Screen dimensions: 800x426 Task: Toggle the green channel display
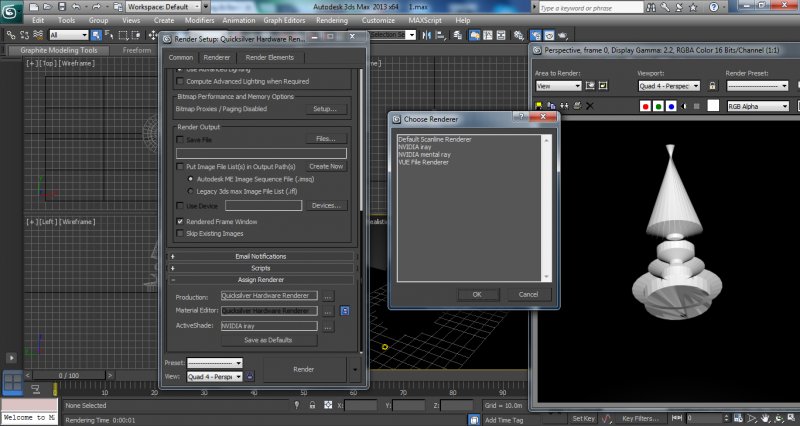click(658, 106)
